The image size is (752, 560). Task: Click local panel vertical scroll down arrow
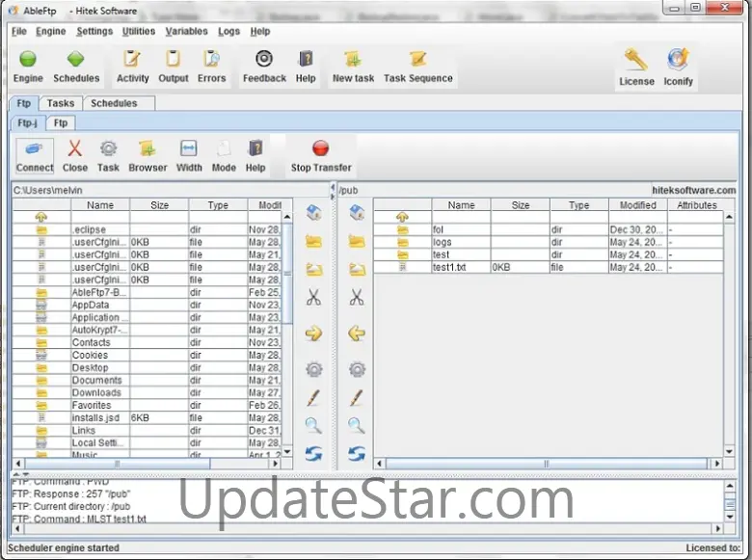pos(287,452)
